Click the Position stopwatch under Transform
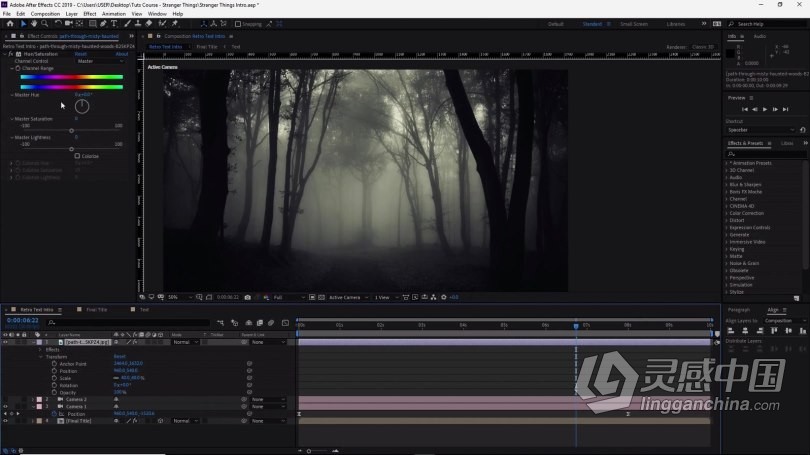 point(53,369)
